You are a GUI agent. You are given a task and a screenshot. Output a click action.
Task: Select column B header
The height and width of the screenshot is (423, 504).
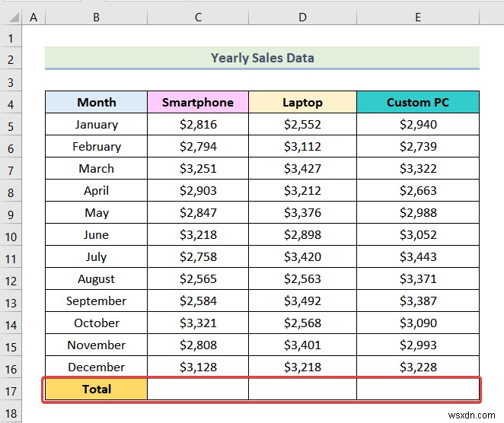pyautogui.click(x=97, y=16)
